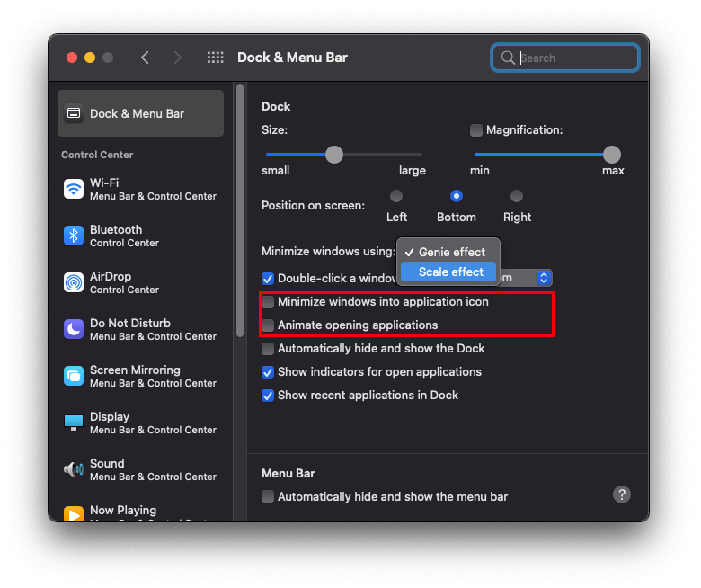Screen dimensions: 701x588
Task: Minimize the window with yellow button
Action: [90, 58]
